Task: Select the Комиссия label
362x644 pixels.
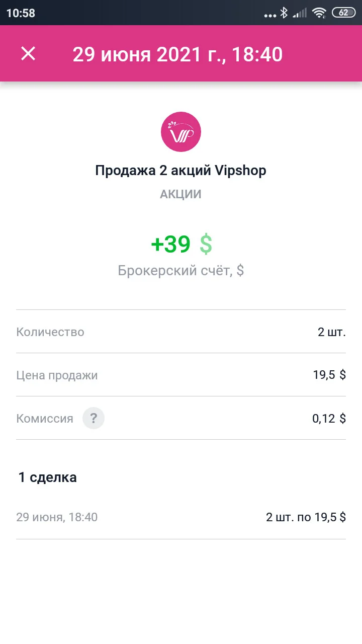Action: click(x=45, y=419)
